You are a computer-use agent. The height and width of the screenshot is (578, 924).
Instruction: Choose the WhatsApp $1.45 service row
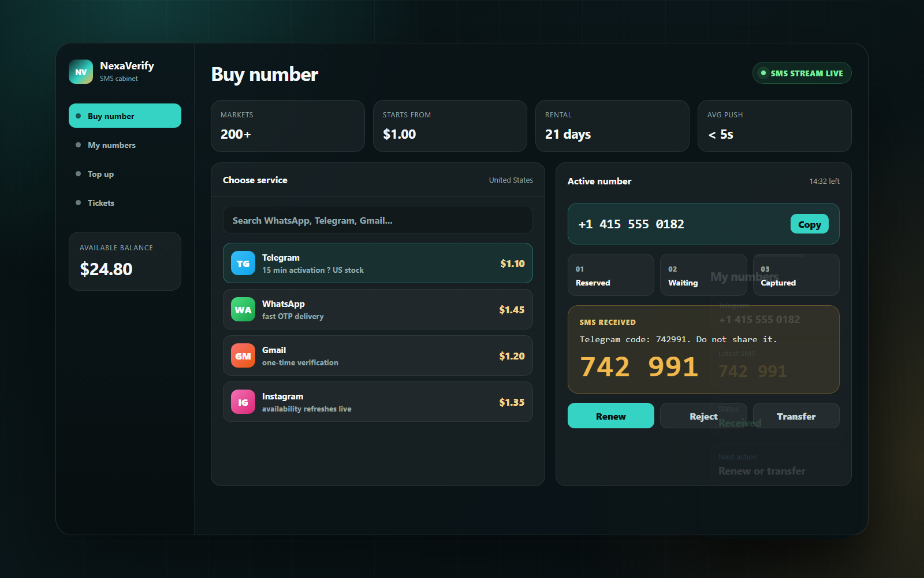point(378,309)
